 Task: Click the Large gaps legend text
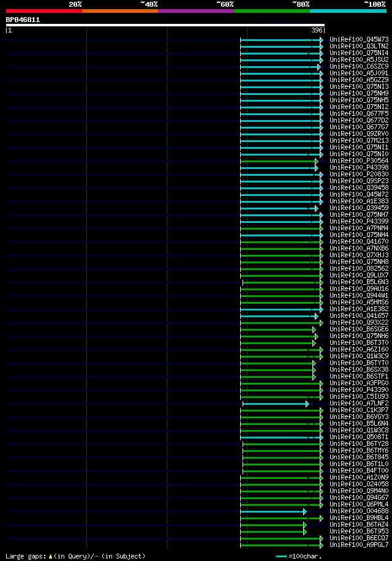click(x=26, y=556)
